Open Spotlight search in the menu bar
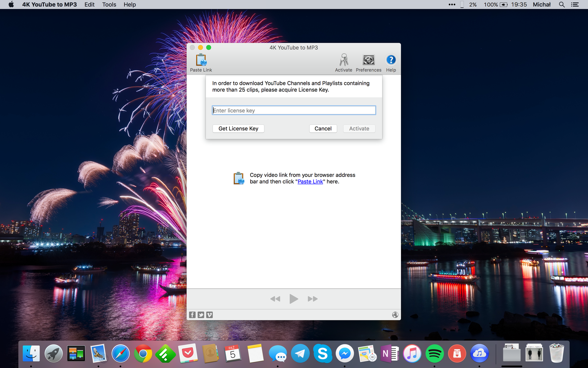 pyautogui.click(x=562, y=4)
